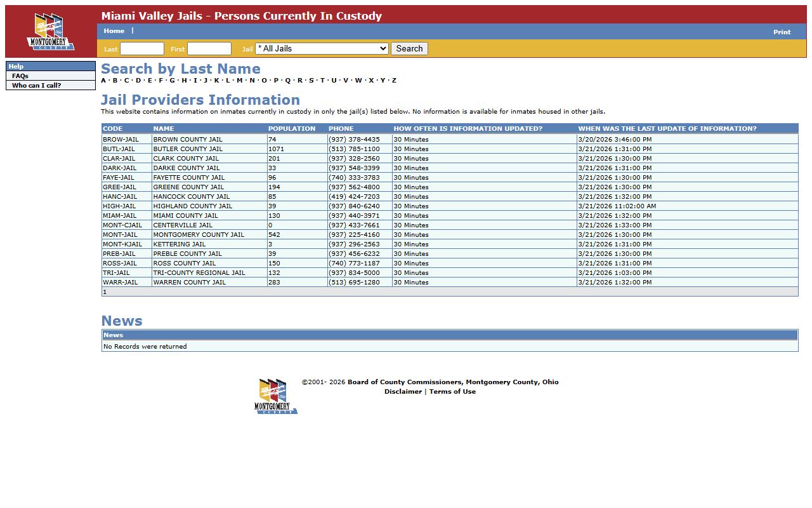This screenshot has height=508, width=812.
Task: Open the Home menu item
Action: point(114,31)
